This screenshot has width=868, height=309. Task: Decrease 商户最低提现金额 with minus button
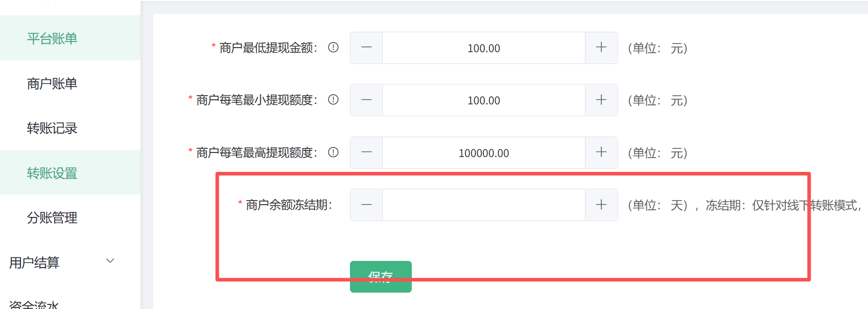point(366,48)
